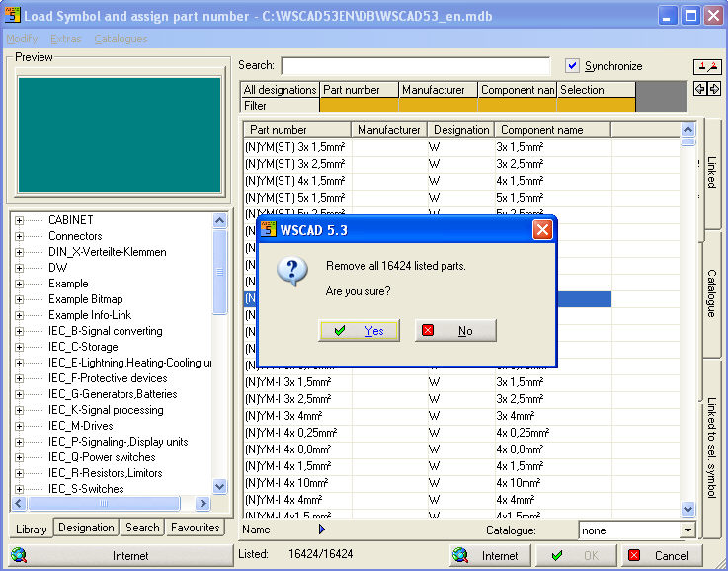This screenshot has height=571, width=728.
Task: Click the Selection filter column header
Action: pos(596,90)
